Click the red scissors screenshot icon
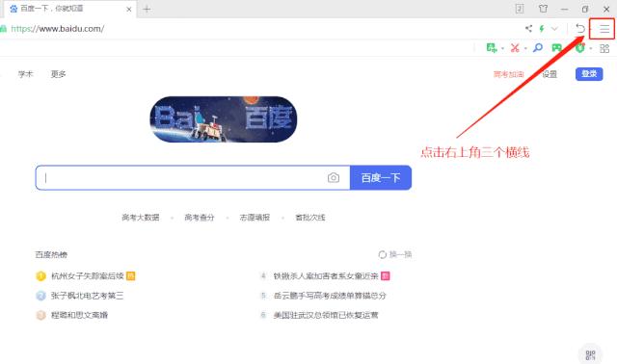Image resolution: width=617 pixels, height=364 pixels. 515,48
